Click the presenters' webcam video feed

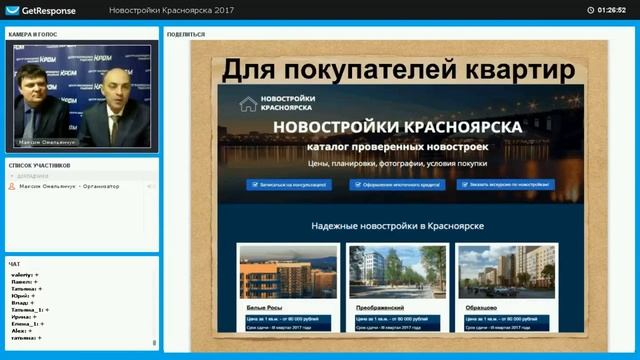pos(82,96)
